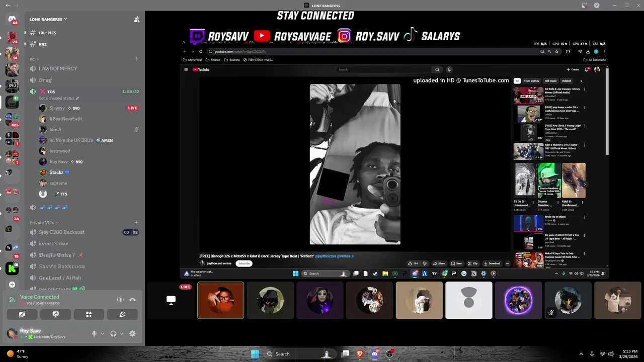Click Sjayyyy's LIVE badge
This screenshot has width=644, height=362.
133,108
